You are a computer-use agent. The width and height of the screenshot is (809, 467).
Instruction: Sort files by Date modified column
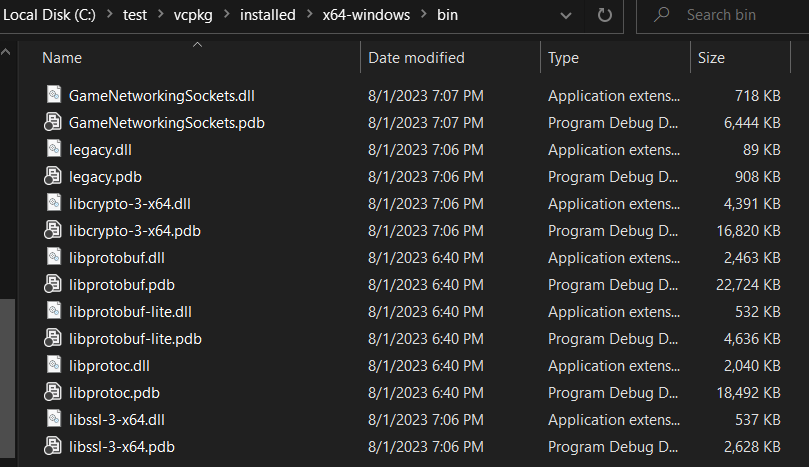coord(416,58)
